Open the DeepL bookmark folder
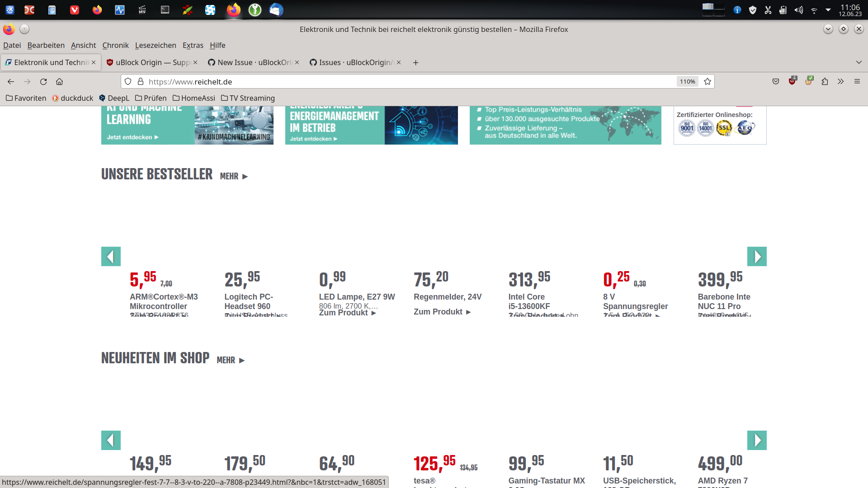 click(114, 98)
